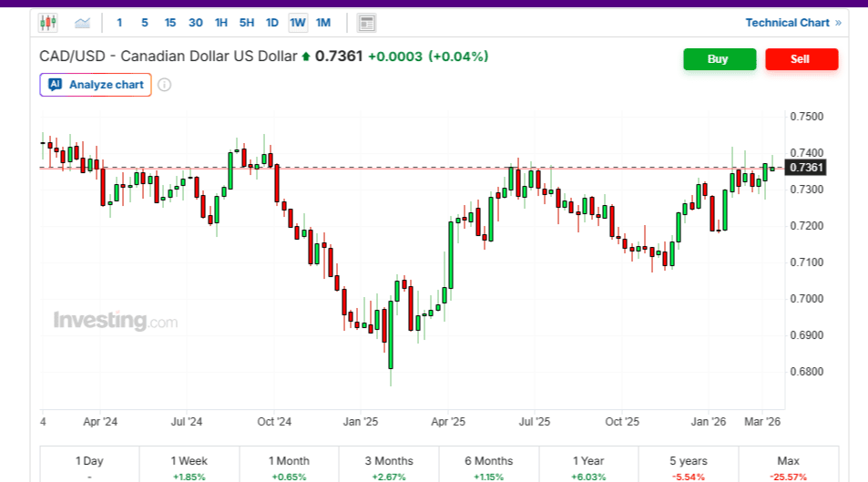
Task: Switch to the area chart icon
Action: pyautogui.click(x=82, y=23)
